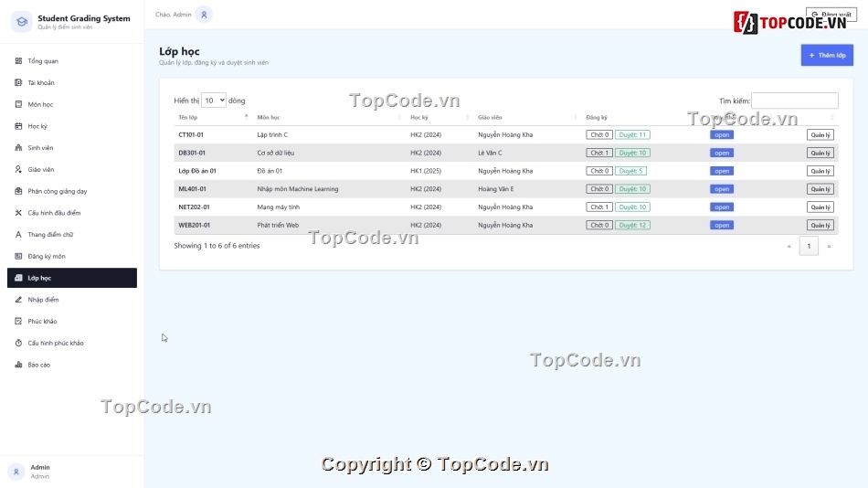Click the Nhập điểm pencil icon
This screenshot has width=868, height=488.
pyautogui.click(x=18, y=300)
